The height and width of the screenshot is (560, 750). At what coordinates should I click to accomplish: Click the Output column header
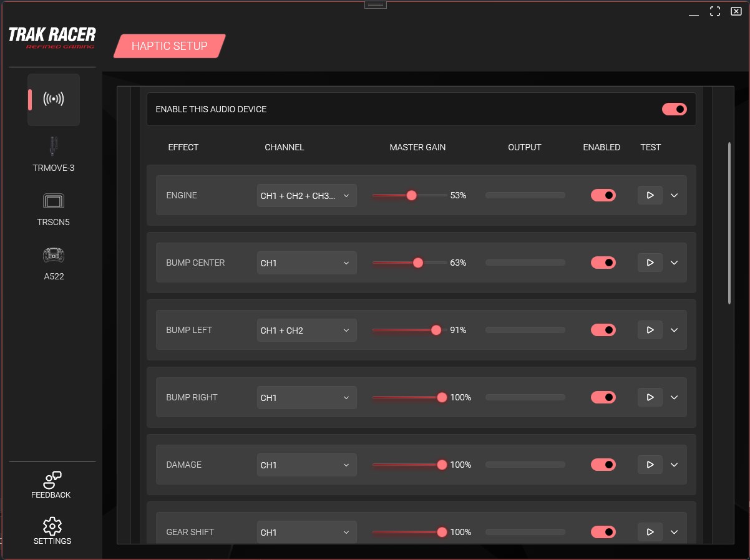pyautogui.click(x=525, y=147)
